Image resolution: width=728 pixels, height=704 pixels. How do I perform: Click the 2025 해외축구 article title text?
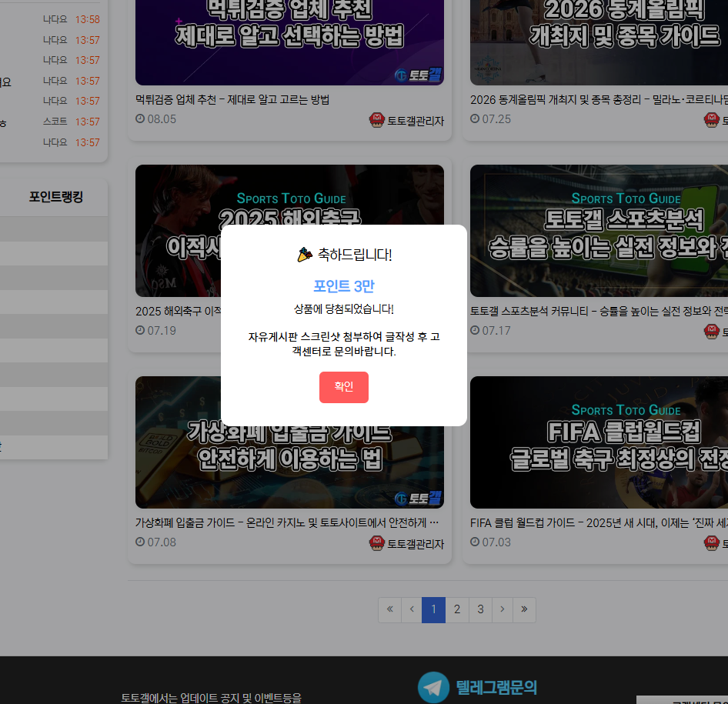click(179, 312)
